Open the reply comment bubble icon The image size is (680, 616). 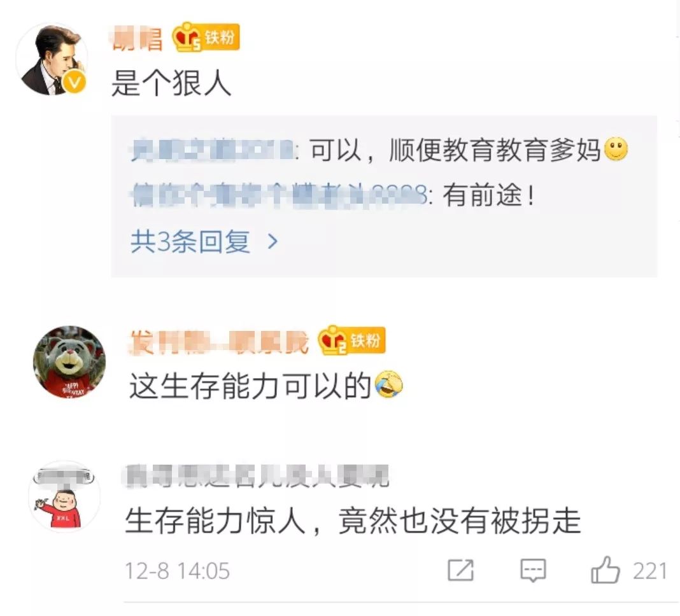pos(533,570)
